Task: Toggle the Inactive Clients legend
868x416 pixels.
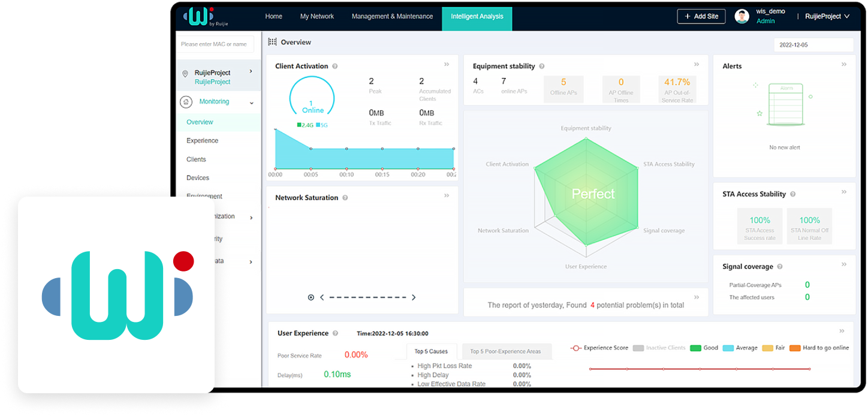Action: coord(659,348)
